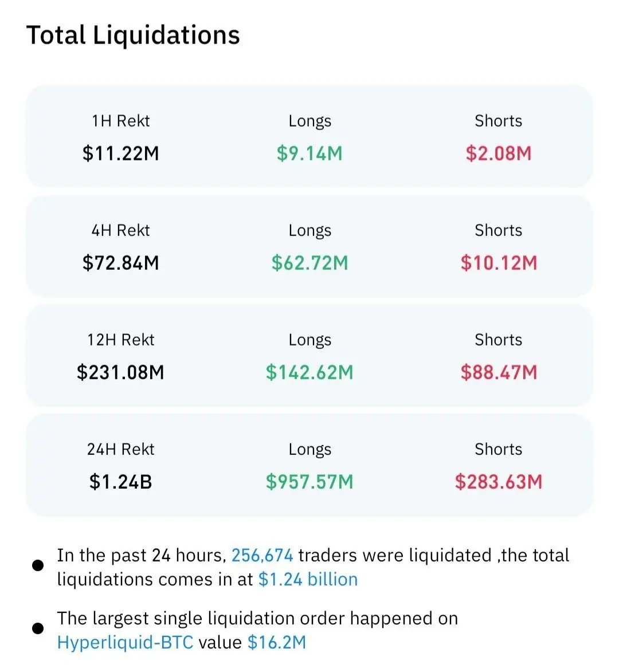Click the 4H shorts value $10.12M
Screen dimensions: 619x672
pos(499,263)
